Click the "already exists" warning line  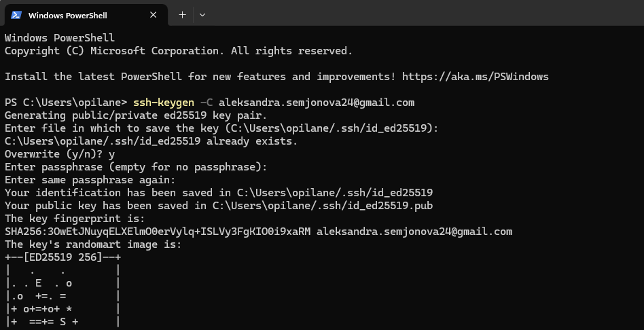pos(151,141)
